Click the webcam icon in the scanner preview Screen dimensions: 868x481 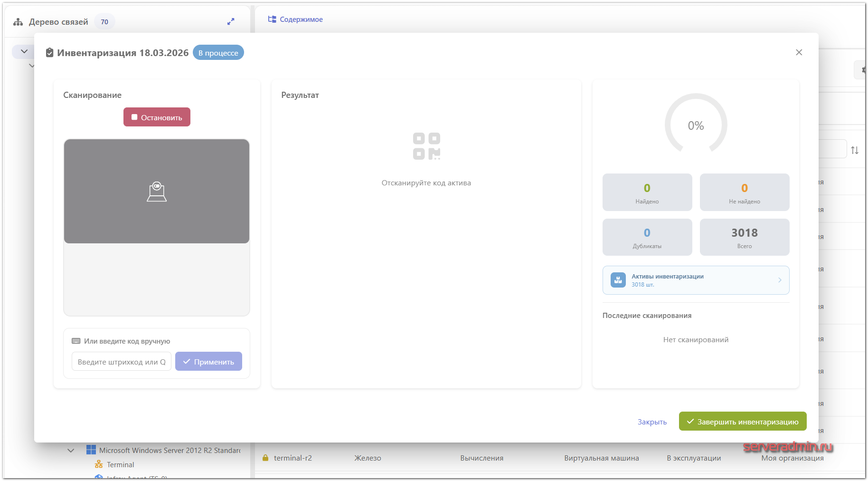(x=157, y=192)
